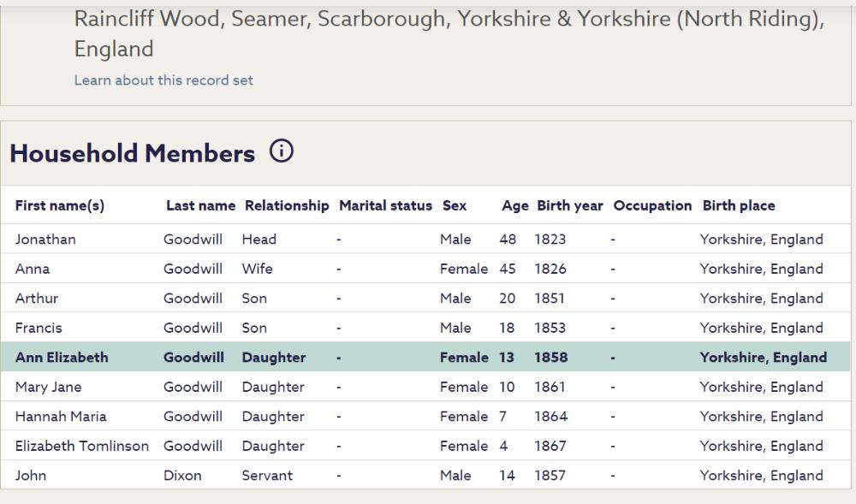Open the 'Learn about this record set' link
The width and height of the screenshot is (856, 504).
pyautogui.click(x=163, y=80)
